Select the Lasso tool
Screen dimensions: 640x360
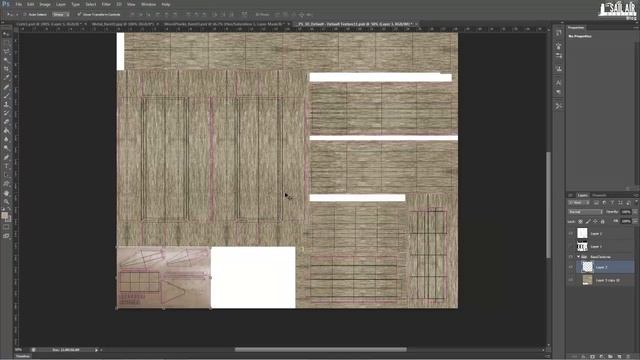click(6, 51)
